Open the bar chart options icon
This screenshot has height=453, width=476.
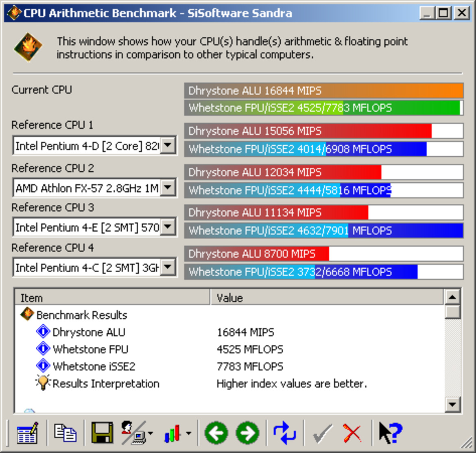pyautogui.click(x=172, y=433)
